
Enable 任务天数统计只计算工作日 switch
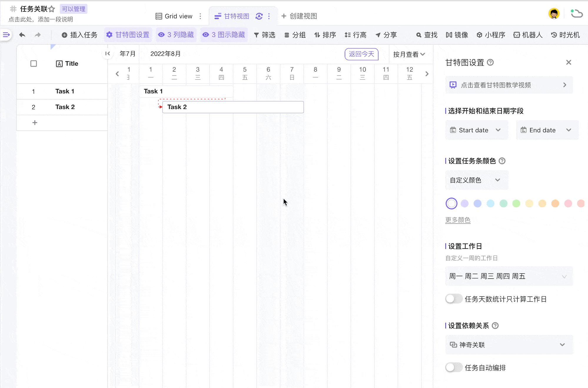coord(454,299)
